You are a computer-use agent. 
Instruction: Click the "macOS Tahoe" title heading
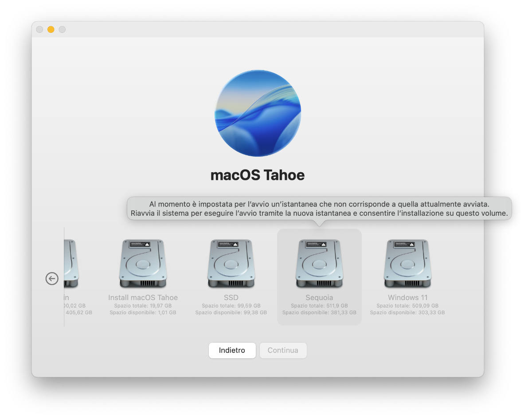[258, 175]
